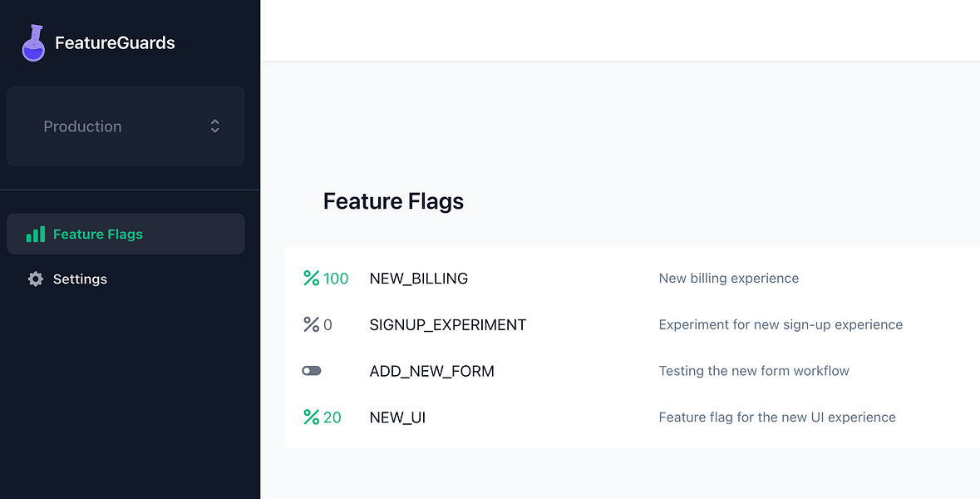Open the ADD_NEW_FORM flag
This screenshot has height=499, width=980.
click(x=432, y=372)
